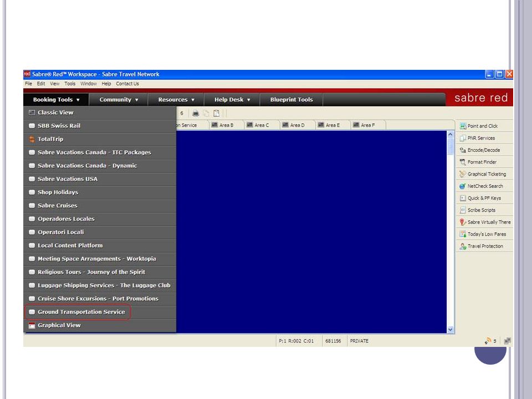Open Sabre Cruises entry
Image resolution: width=532 pixels, height=399 pixels.
pos(100,206)
